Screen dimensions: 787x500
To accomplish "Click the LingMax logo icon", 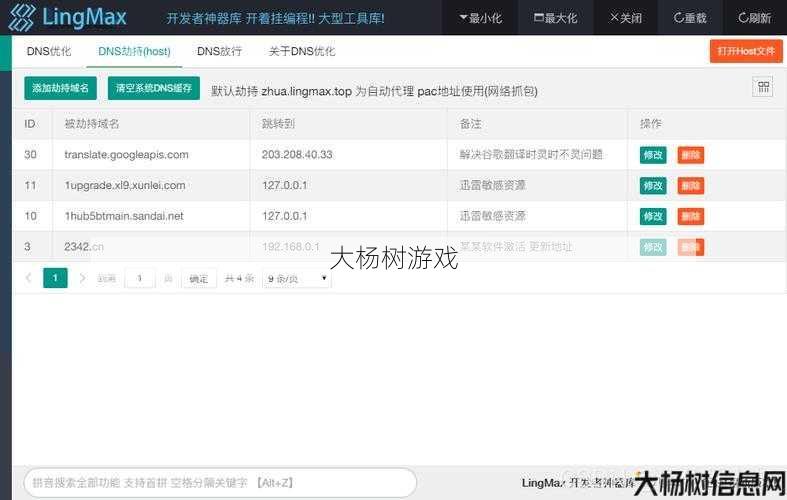I will pos(22,17).
